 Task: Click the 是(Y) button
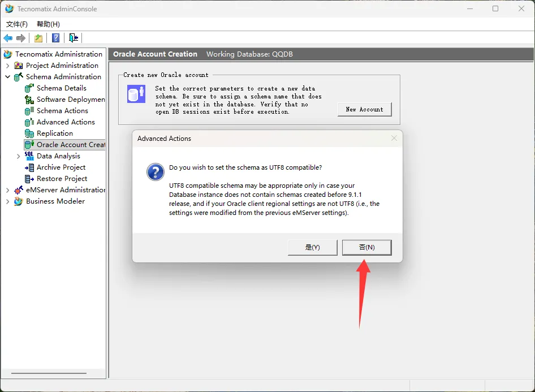click(313, 247)
